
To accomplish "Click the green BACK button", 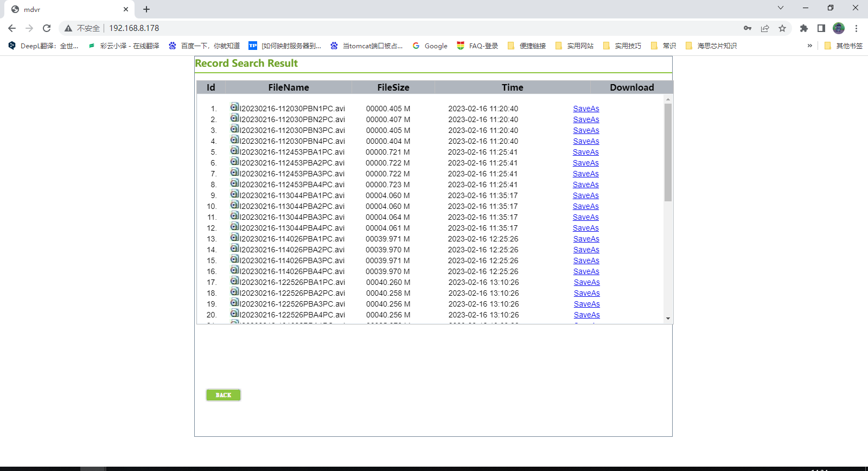I will 224,395.
